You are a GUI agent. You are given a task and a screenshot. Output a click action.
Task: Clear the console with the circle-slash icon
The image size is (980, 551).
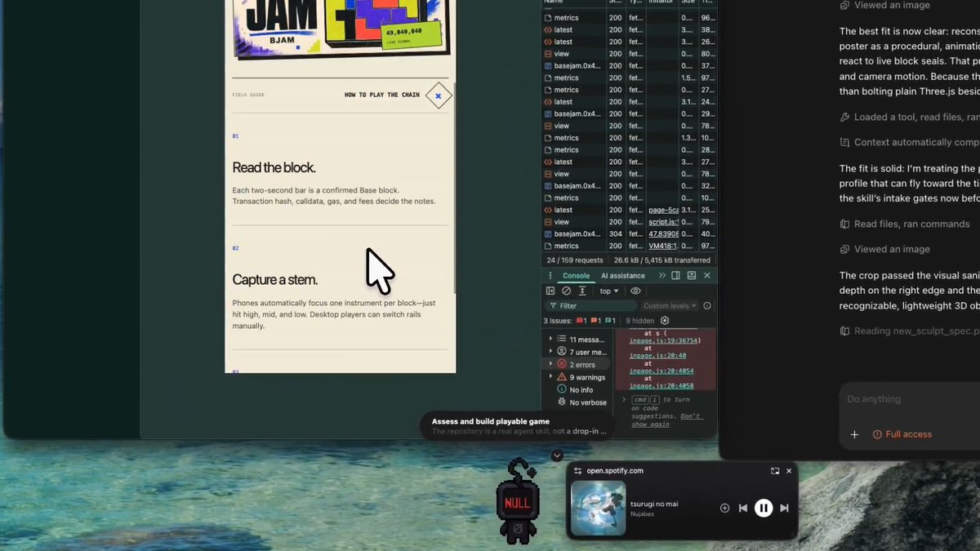point(566,291)
